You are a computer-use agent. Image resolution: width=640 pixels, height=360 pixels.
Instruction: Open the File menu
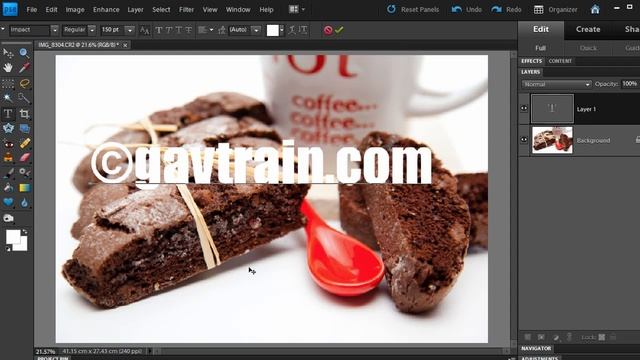tap(31, 9)
